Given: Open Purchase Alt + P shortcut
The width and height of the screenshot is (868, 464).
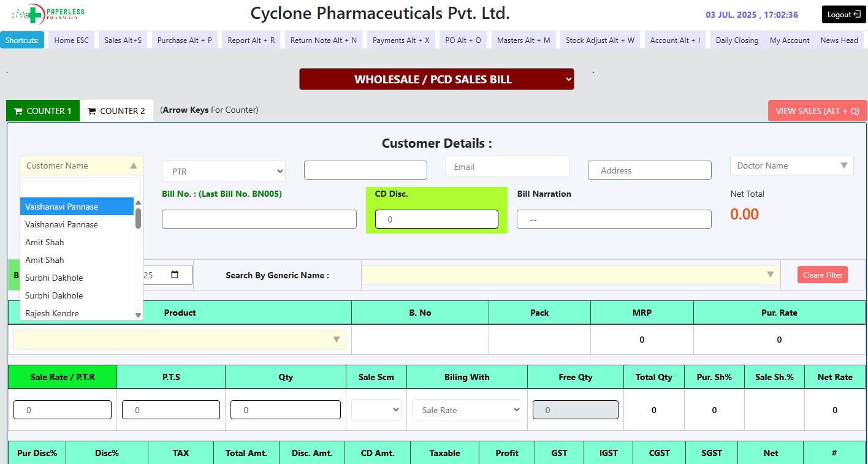Looking at the screenshot, I should coord(185,40).
